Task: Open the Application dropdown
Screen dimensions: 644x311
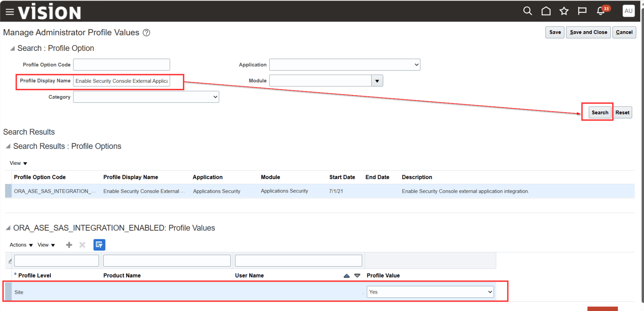Action: coord(345,65)
